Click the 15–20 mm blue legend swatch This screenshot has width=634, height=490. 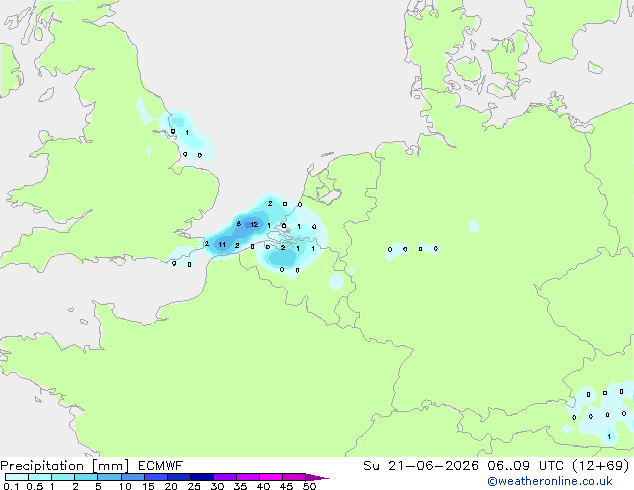(156, 477)
